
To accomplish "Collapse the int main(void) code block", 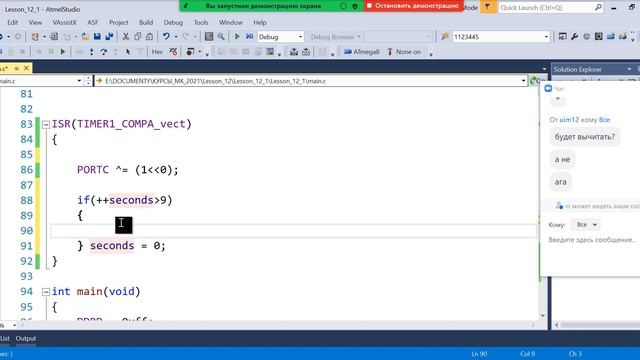I will [46, 292].
